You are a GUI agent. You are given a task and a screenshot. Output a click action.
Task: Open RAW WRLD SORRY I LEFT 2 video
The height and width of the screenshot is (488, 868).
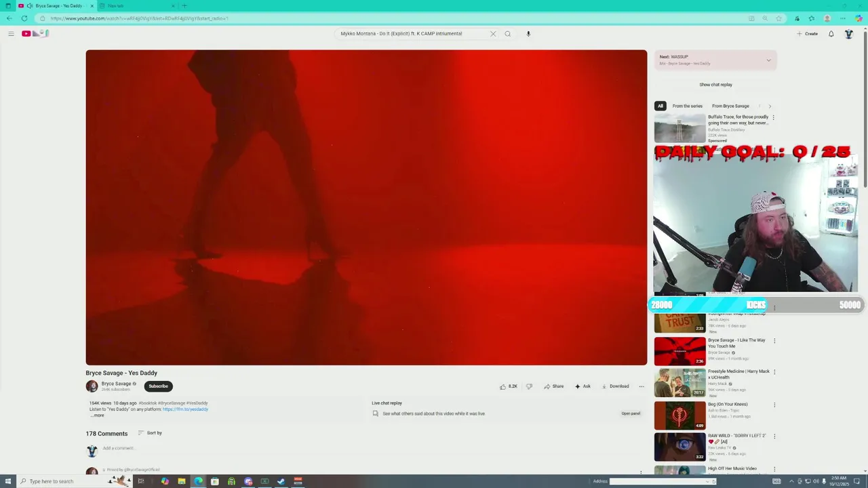click(x=679, y=447)
